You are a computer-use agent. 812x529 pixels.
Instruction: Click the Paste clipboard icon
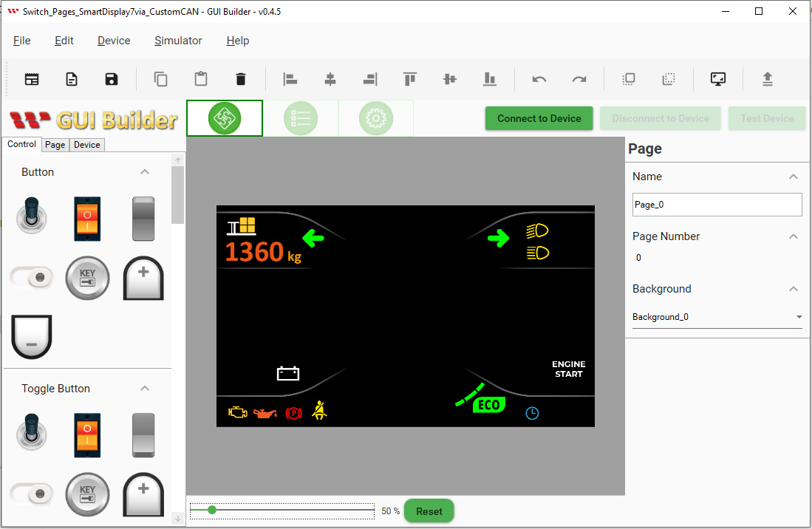pos(201,79)
